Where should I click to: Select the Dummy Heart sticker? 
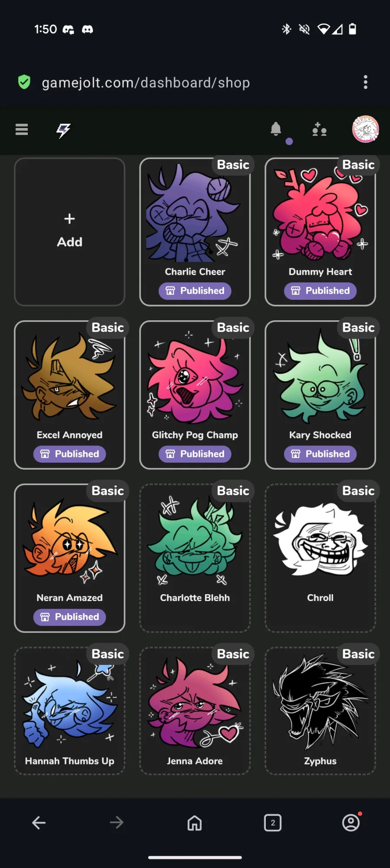click(x=320, y=232)
